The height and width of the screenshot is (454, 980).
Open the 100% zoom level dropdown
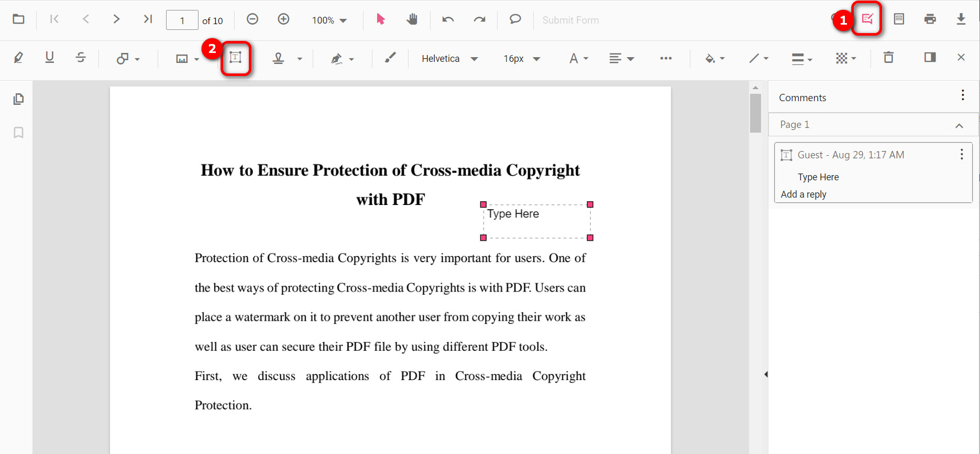[x=329, y=20]
